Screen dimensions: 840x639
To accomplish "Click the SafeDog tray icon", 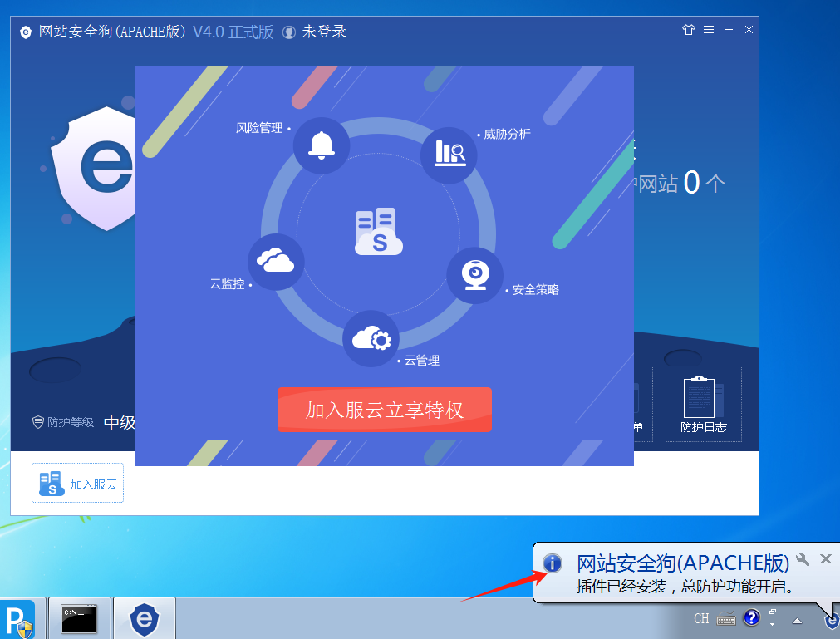I will tap(832, 622).
